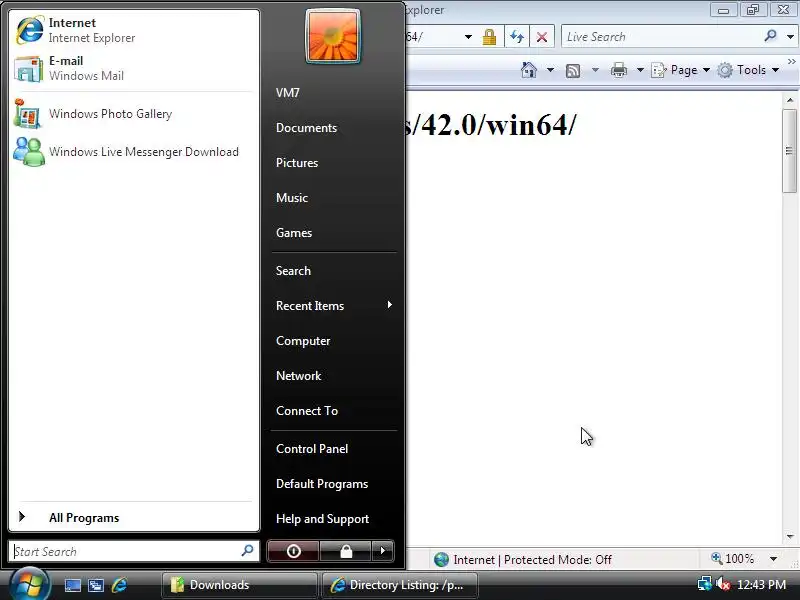The height and width of the screenshot is (600, 800).
Task: Click the network tray icon
Action: pos(705,584)
